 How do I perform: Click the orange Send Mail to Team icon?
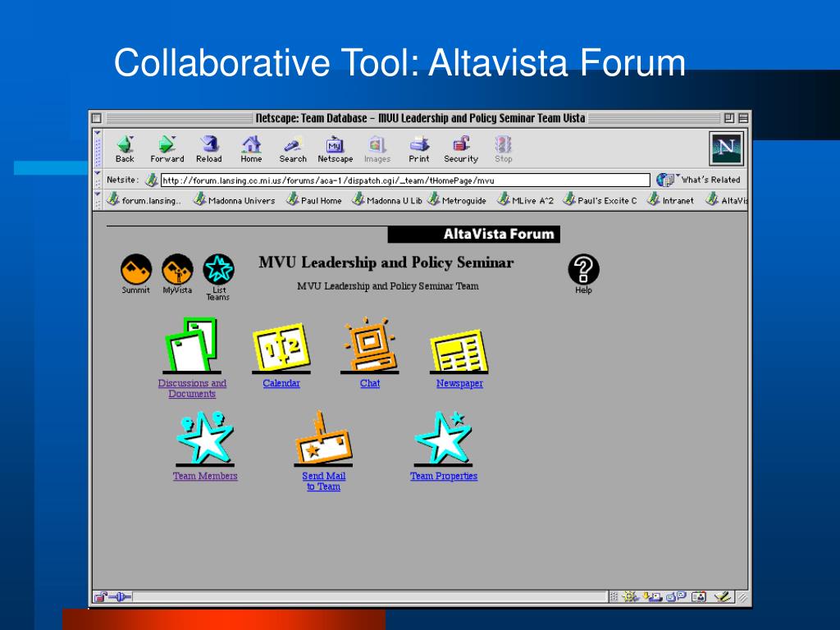click(323, 438)
